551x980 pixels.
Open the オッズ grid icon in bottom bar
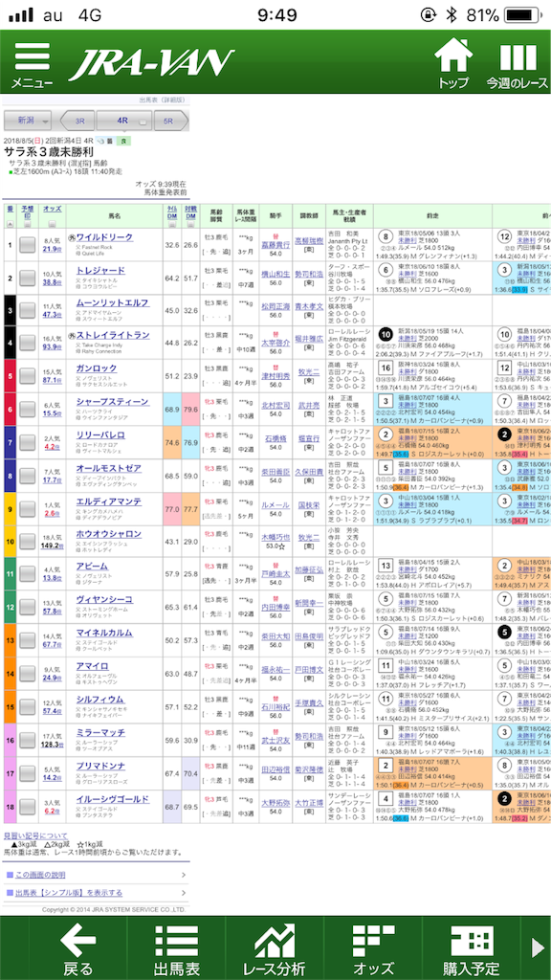click(373, 949)
